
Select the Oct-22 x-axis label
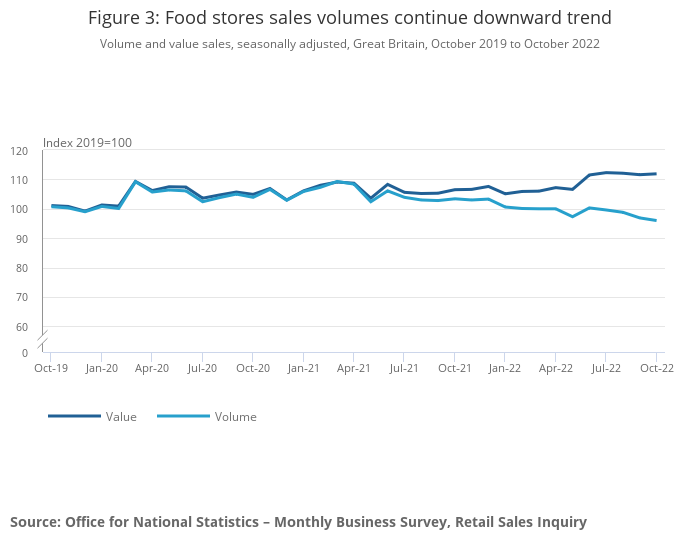pos(656,368)
